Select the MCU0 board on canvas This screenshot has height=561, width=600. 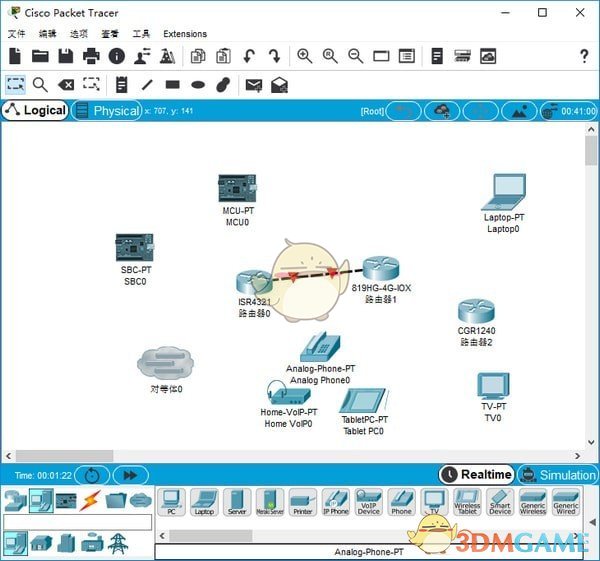[237, 188]
